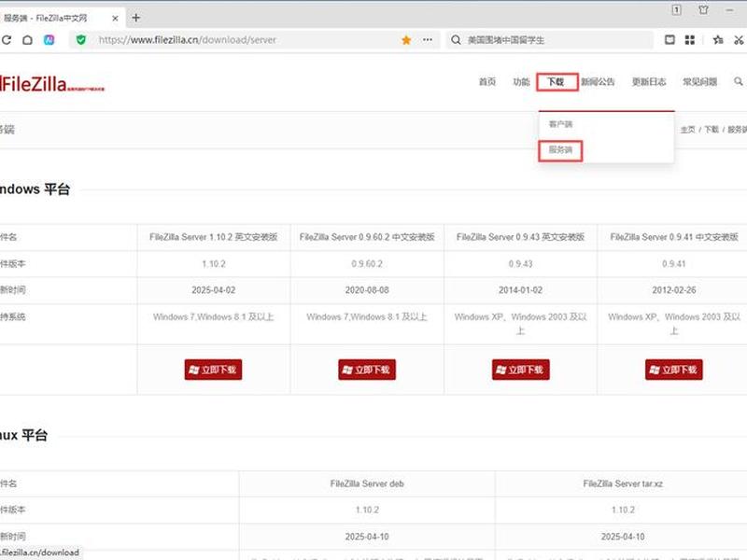This screenshot has height=560, width=747.
Task: Click the 主页 breadcrumb link
Action: 687,130
